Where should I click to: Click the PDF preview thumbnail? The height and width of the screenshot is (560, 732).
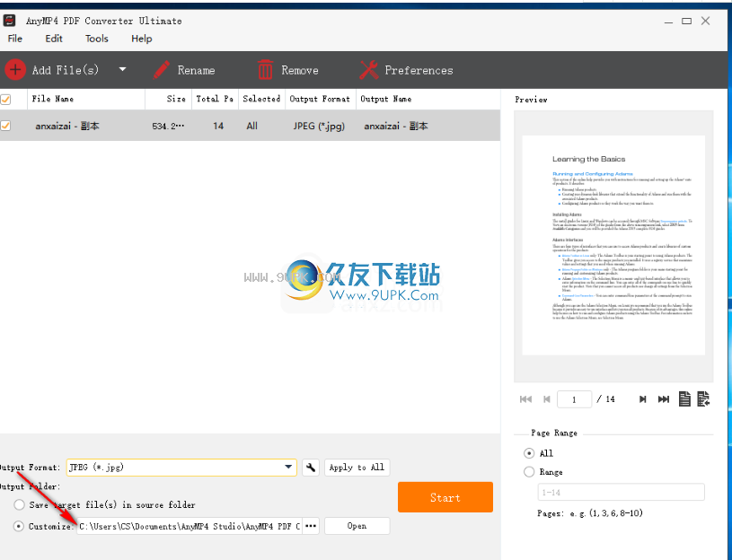(613, 245)
